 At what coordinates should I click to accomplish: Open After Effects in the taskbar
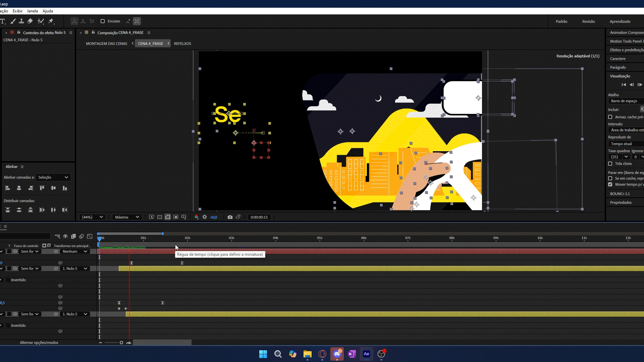366,354
